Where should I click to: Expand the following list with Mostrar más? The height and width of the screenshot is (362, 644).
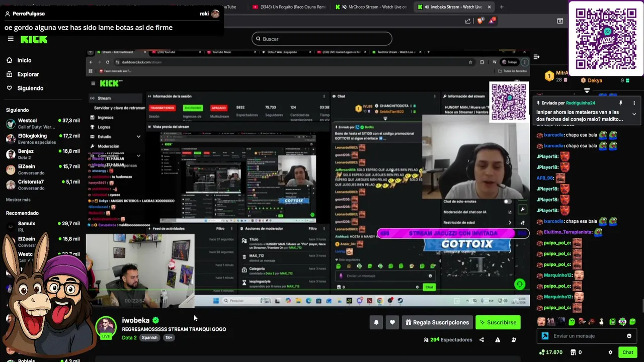pos(18,200)
